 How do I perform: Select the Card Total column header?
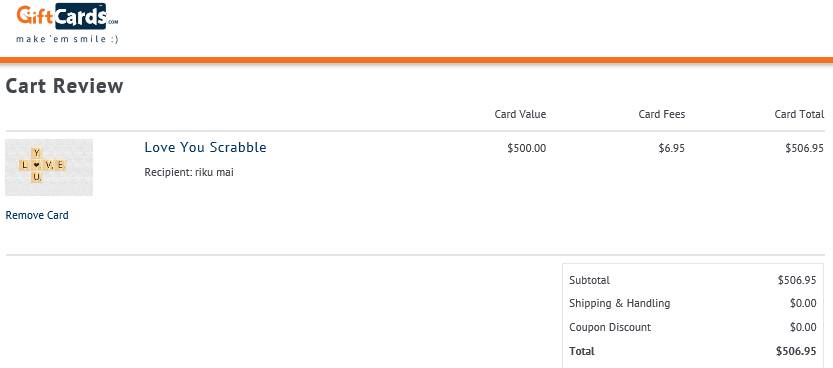click(800, 114)
